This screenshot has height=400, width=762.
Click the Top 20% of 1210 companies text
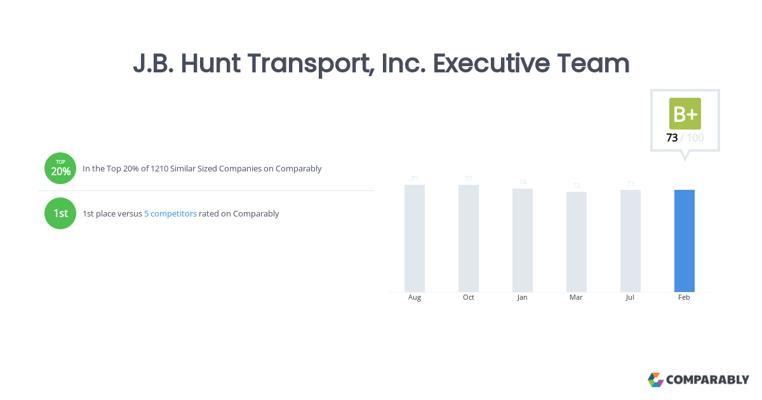tap(202, 168)
